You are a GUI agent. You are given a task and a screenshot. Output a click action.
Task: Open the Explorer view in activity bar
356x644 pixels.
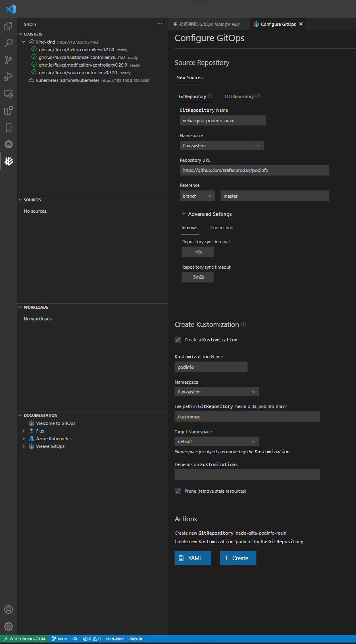click(8, 26)
